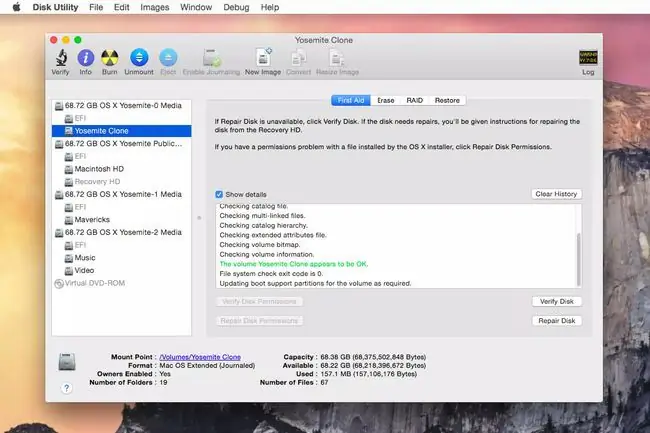Select the Yosemite Clone volume
Screen dimensions: 650x433
(121, 131)
